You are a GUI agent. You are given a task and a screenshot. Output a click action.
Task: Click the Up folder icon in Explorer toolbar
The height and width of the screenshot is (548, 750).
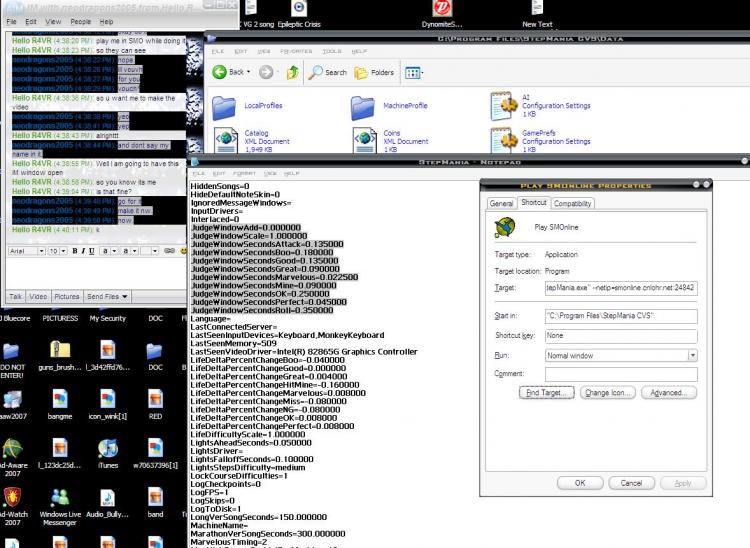click(x=293, y=73)
